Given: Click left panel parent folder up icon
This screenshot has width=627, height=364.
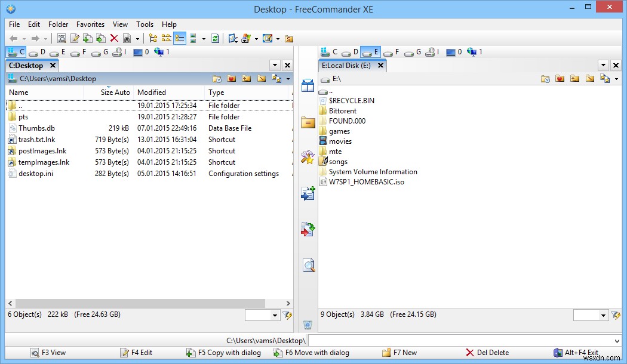Looking at the screenshot, I should pyautogui.click(x=246, y=79).
